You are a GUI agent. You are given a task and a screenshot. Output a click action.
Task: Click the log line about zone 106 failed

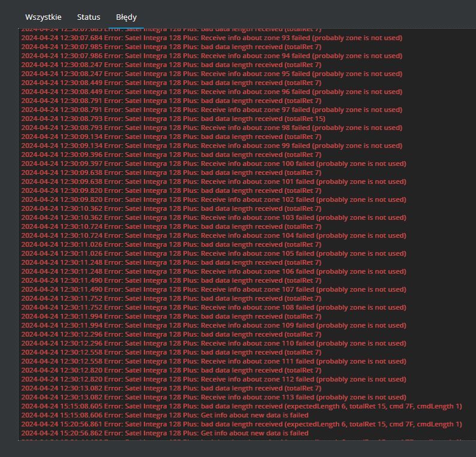point(213,271)
